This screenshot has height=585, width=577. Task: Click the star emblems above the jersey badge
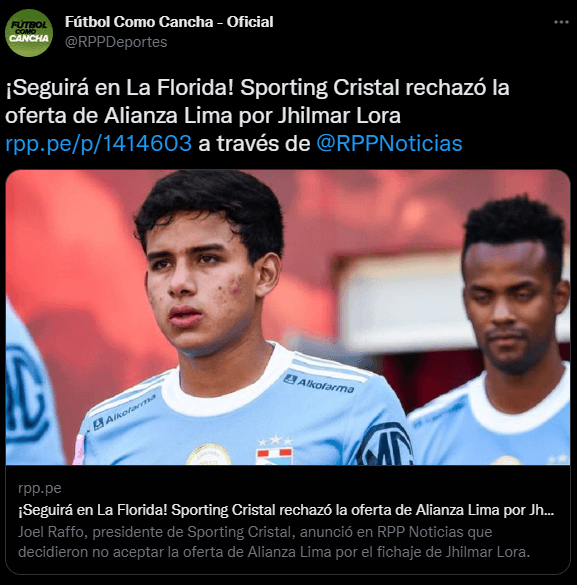point(275,441)
